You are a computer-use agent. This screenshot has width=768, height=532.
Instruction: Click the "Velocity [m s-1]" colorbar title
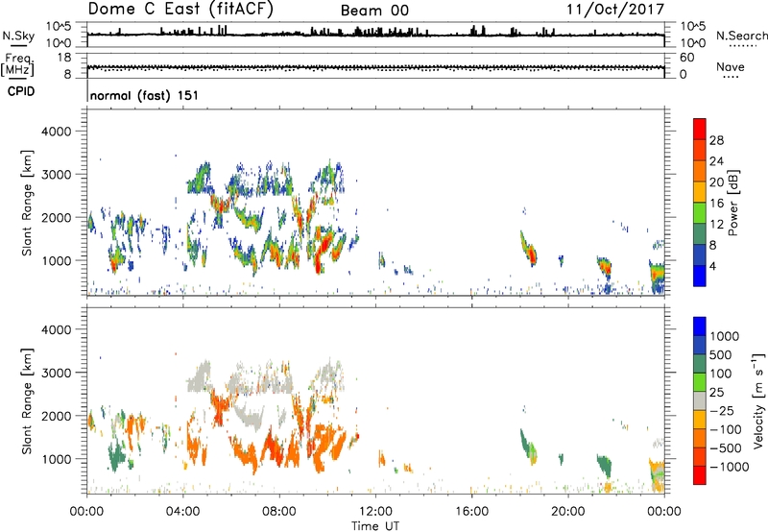pyautogui.click(x=758, y=400)
